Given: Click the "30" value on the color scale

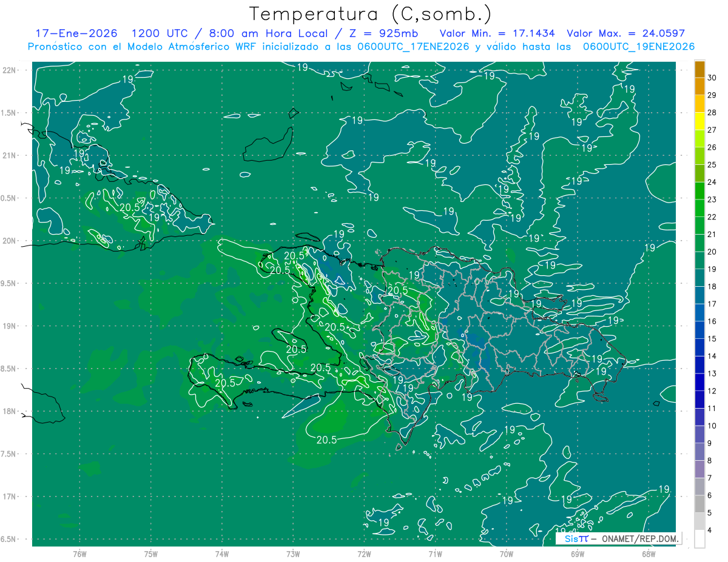Looking at the screenshot, I should tap(712, 77).
